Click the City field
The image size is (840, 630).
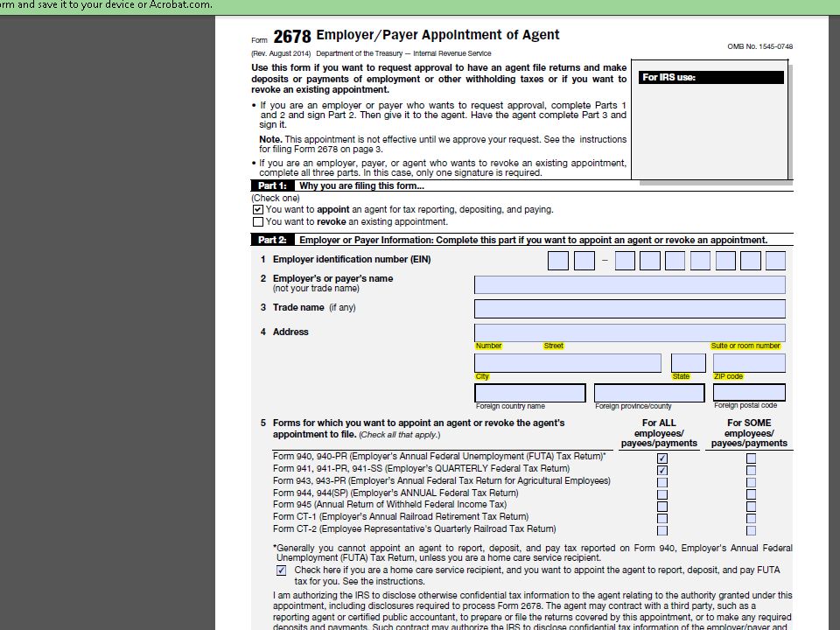click(568, 362)
